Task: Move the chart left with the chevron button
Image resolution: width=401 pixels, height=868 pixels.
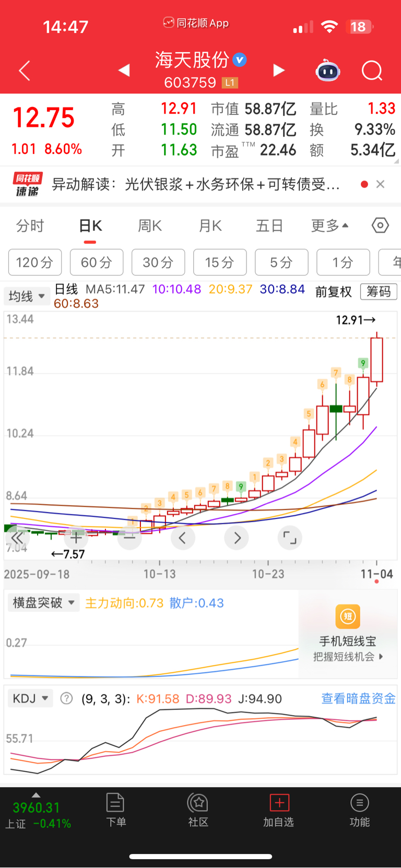Action: [183, 538]
